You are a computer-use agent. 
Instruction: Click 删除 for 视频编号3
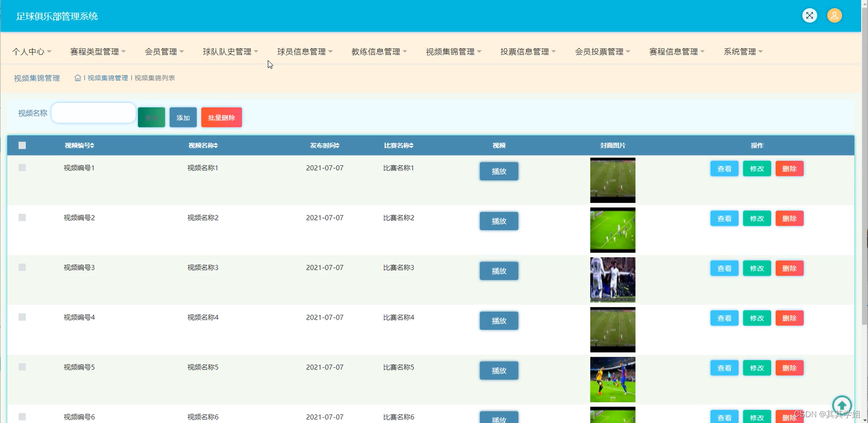(790, 268)
